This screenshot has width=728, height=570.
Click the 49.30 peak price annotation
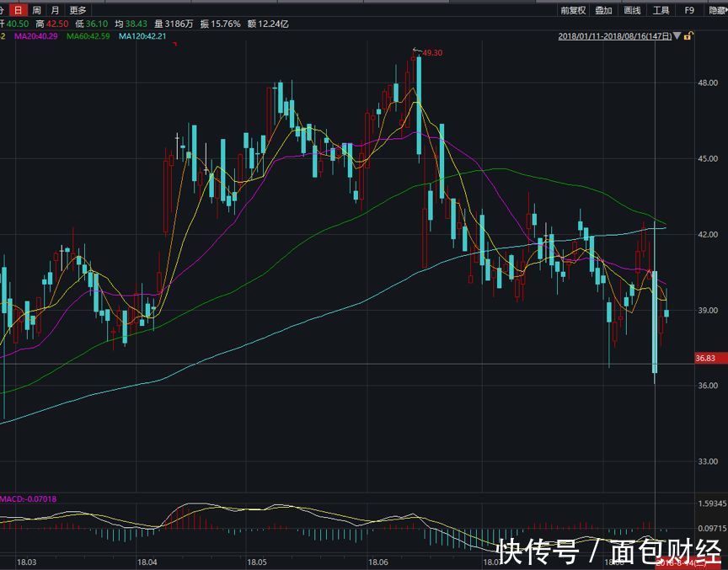(431, 52)
